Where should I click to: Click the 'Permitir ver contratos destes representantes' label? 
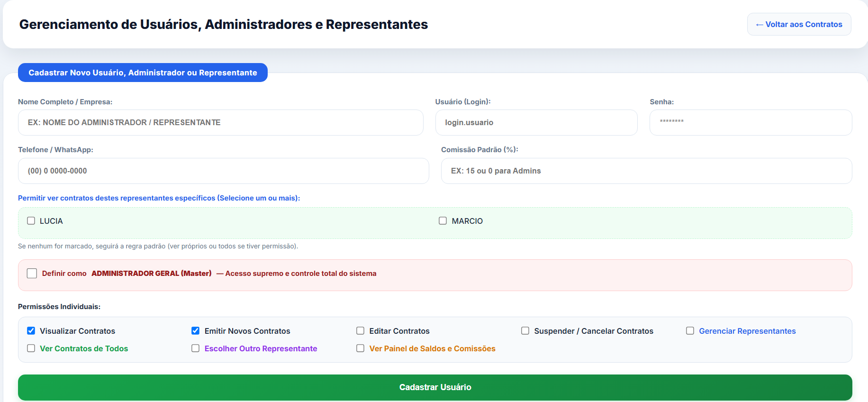159,198
